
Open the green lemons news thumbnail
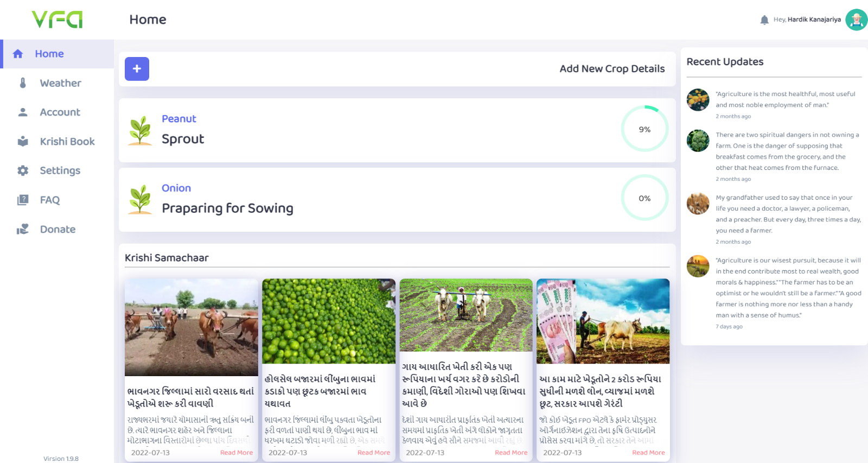tap(329, 321)
